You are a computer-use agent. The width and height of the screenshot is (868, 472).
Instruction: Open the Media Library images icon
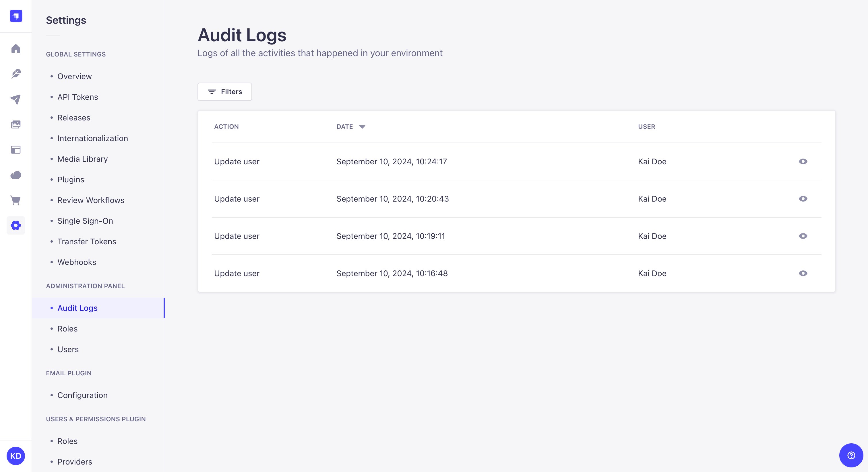(15, 124)
